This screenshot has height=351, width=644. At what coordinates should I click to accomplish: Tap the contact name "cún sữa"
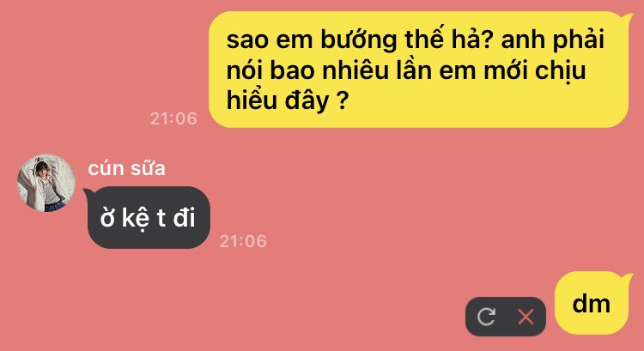pos(126,168)
